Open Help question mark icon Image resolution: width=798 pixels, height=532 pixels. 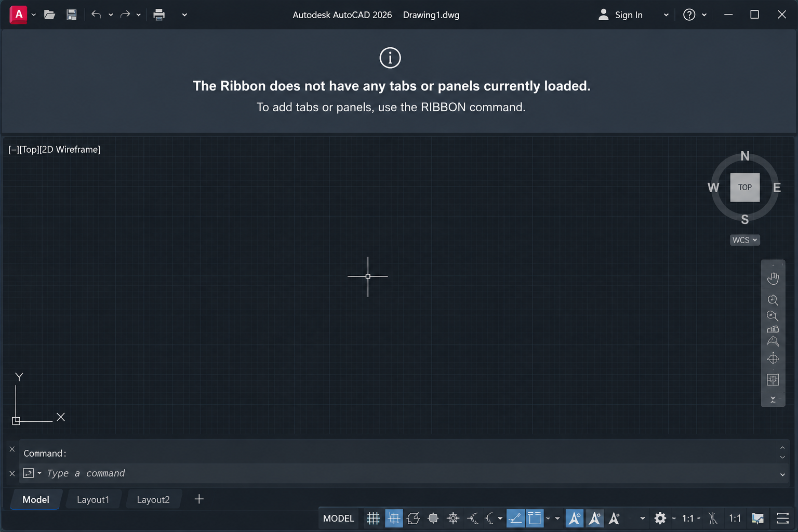689,15
